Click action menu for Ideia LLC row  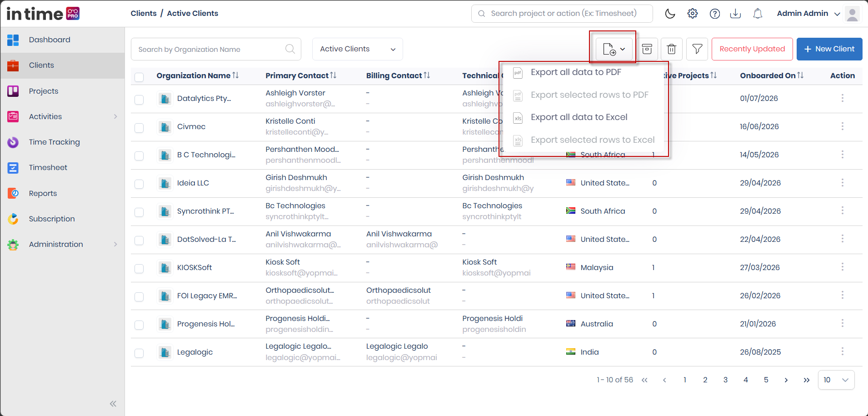coord(843,183)
